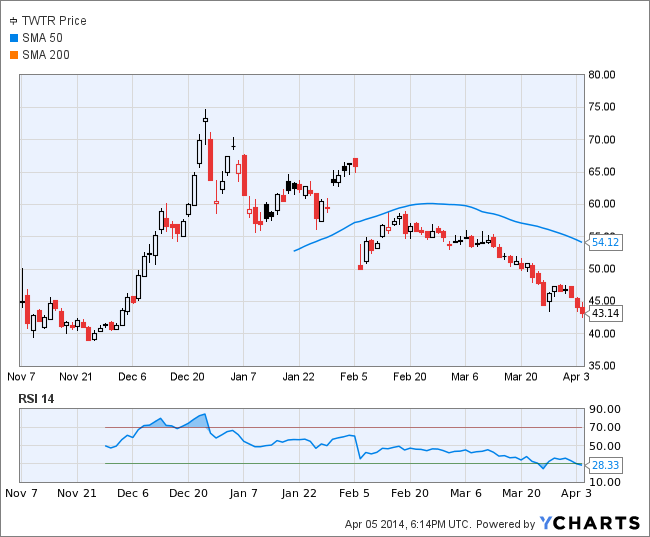650x537 pixels.
Task: Click the 50.00 price axis label
Action: tap(601, 269)
